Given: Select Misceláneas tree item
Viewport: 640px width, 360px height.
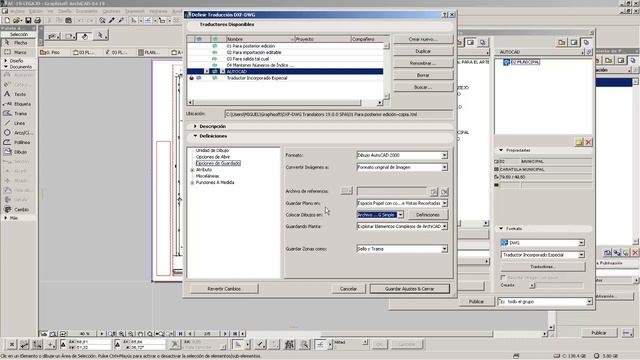Looking at the screenshot, I should [207, 176].
